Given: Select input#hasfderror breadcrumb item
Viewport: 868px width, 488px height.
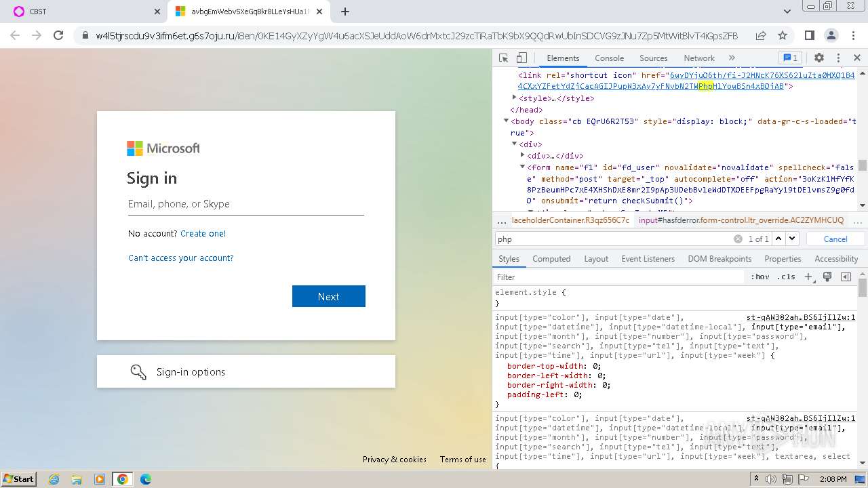Looking at the screenshot, I should pyautogui.click(x=741, y=220).
